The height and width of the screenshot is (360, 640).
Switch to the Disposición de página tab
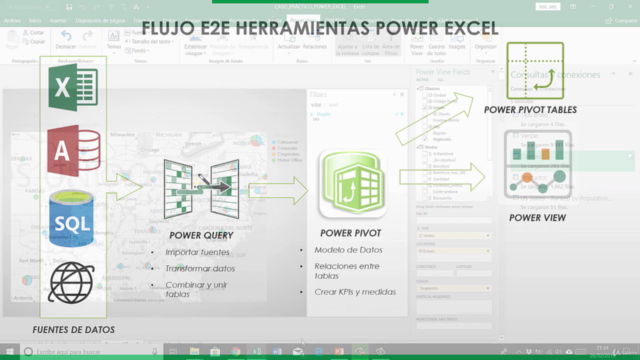point(100,20)
